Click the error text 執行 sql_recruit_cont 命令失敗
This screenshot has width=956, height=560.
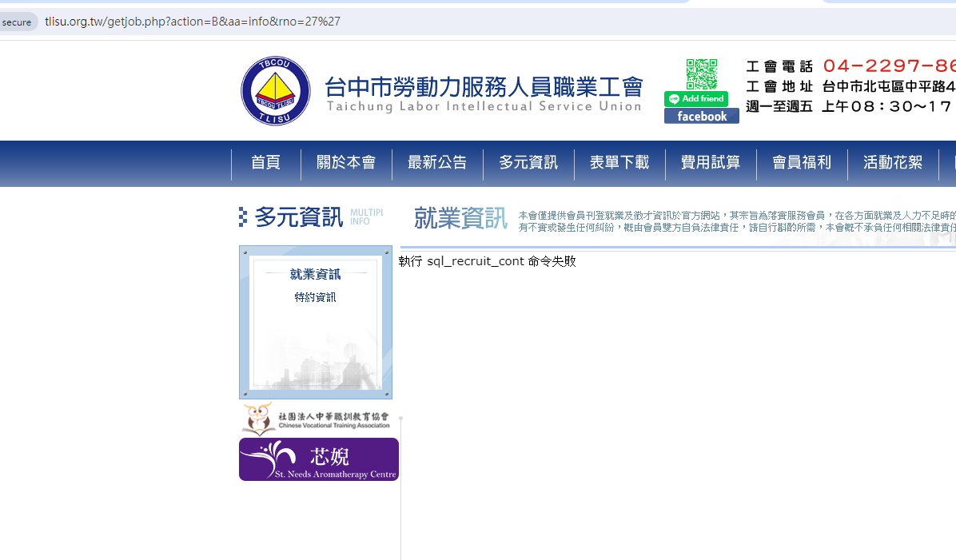tap(487, 261)
